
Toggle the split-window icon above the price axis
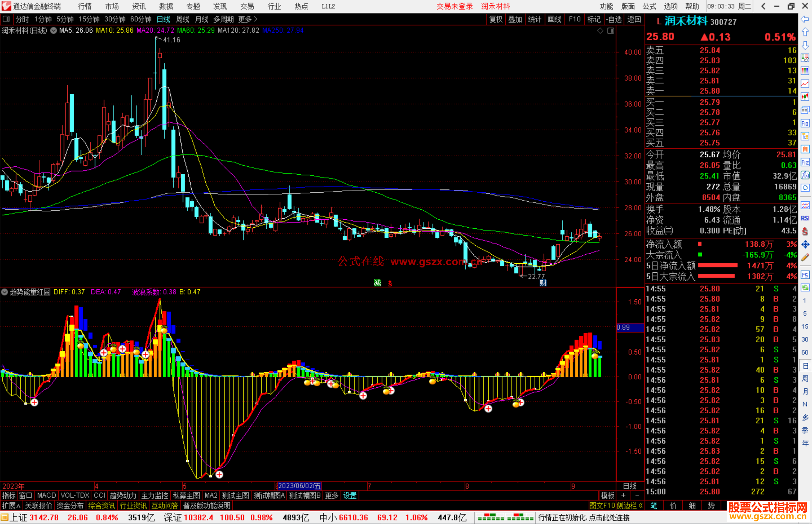tap(611, 30)
